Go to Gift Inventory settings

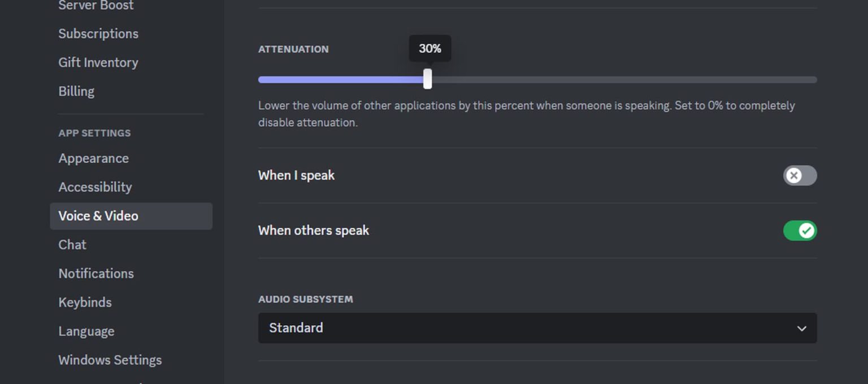(98, 63)
